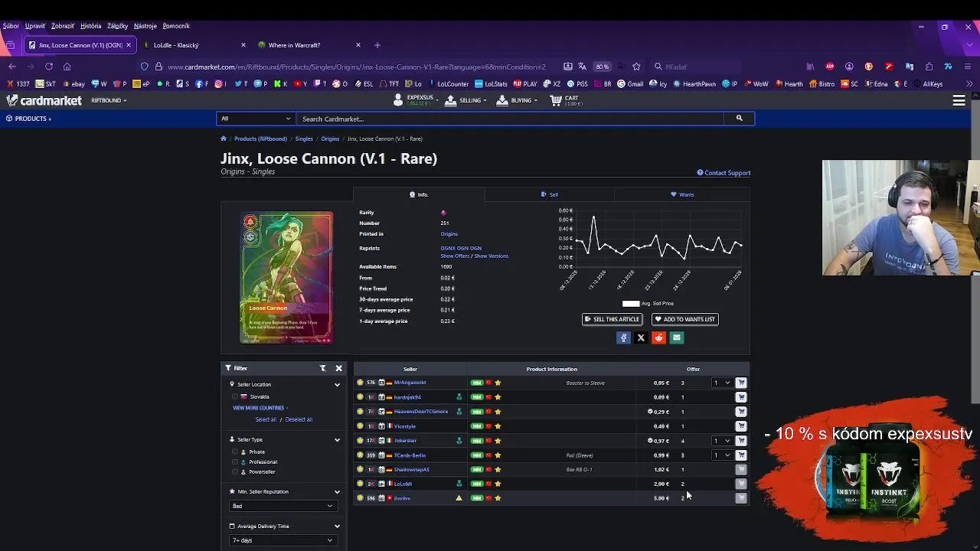Click SELL THIS ARTICLE button

click(612, 319)
